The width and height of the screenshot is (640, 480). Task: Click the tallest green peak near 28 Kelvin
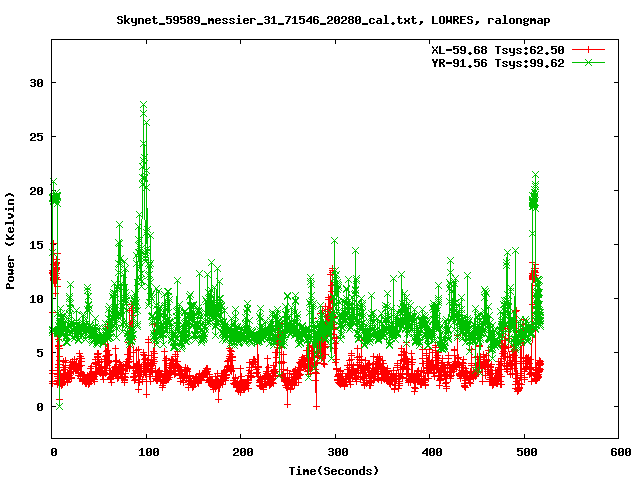point(143,104)
